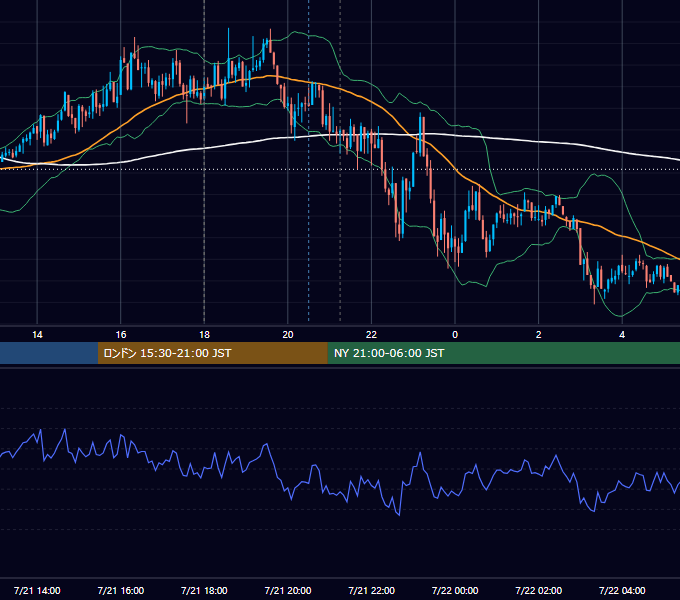
Task: Click the blue session bar before ロンドン
Action: (49, 353)
